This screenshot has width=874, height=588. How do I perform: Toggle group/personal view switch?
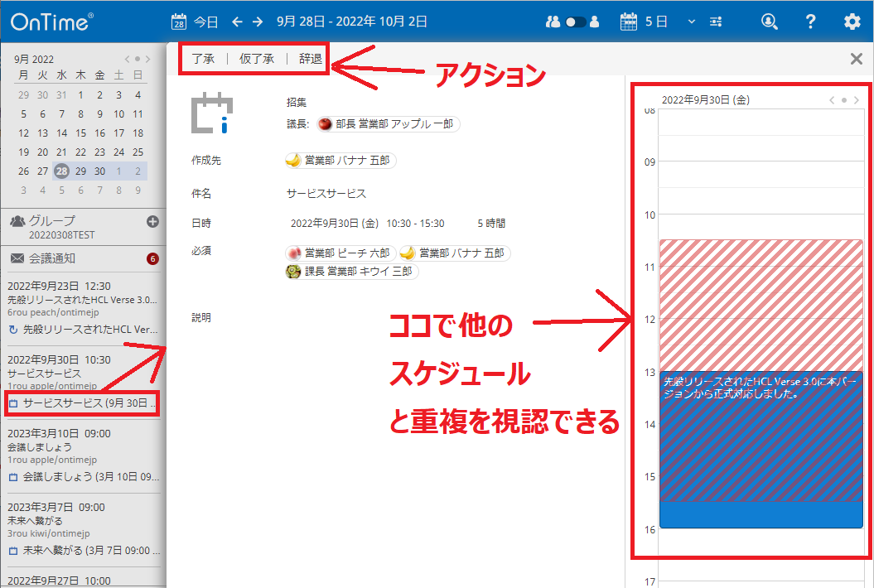(x=576, y=22)
